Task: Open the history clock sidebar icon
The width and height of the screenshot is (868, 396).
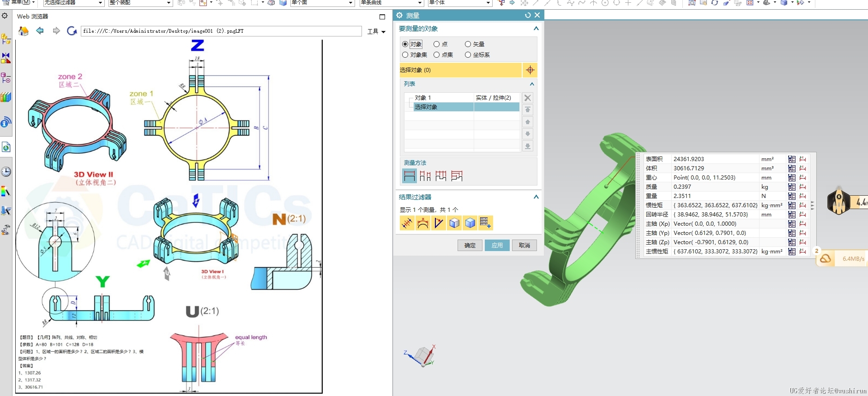Action: pos(6,172)
